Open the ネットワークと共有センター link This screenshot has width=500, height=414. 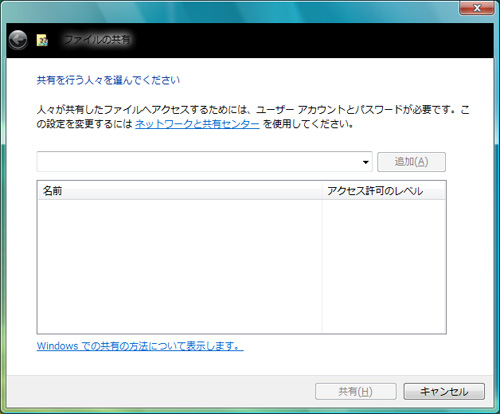coord(197,124)
